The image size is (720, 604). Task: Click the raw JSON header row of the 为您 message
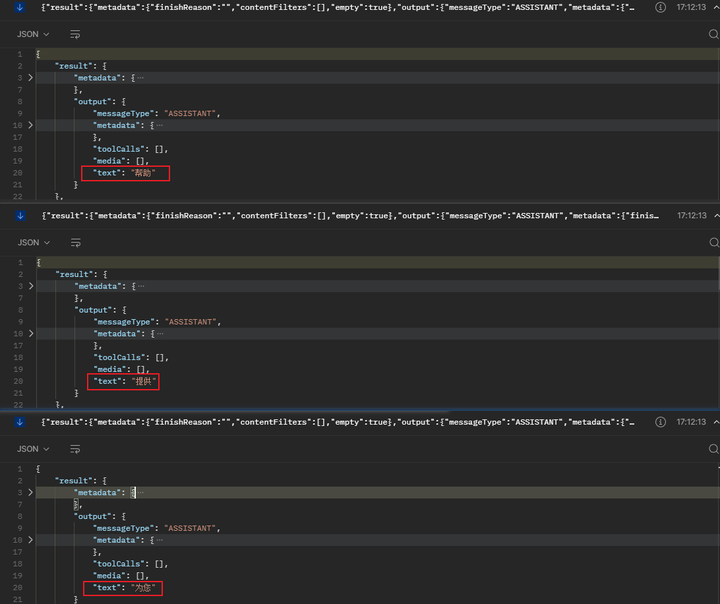(x=338, y=422)
